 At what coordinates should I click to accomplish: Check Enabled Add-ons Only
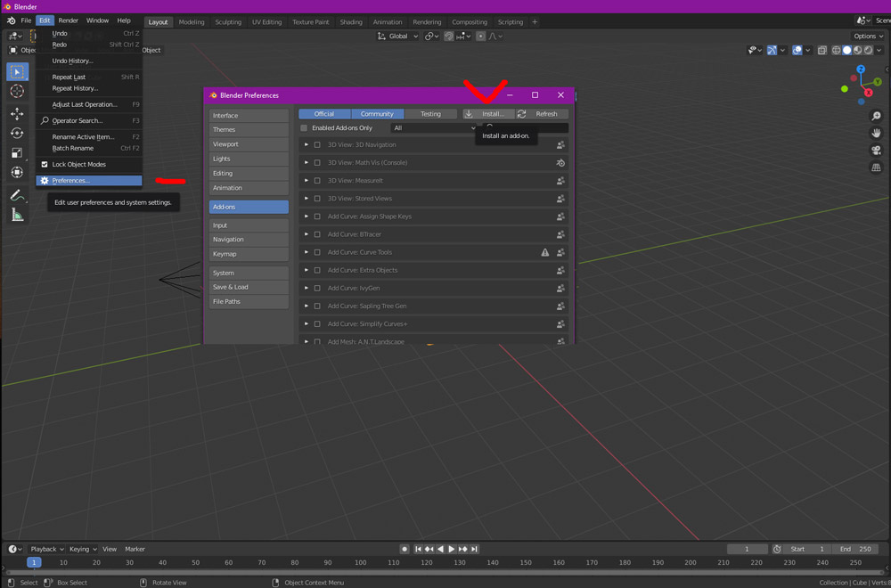pos(304,127)
